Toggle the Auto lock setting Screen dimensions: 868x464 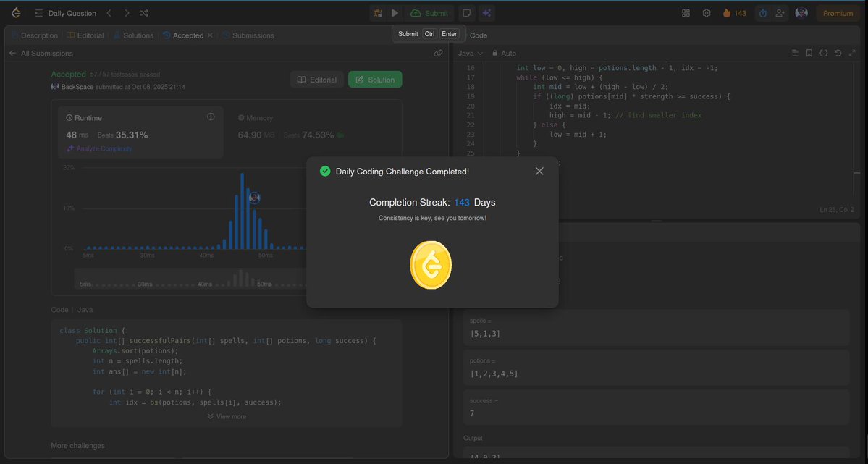pyautogui.click(x=504, y=53)
